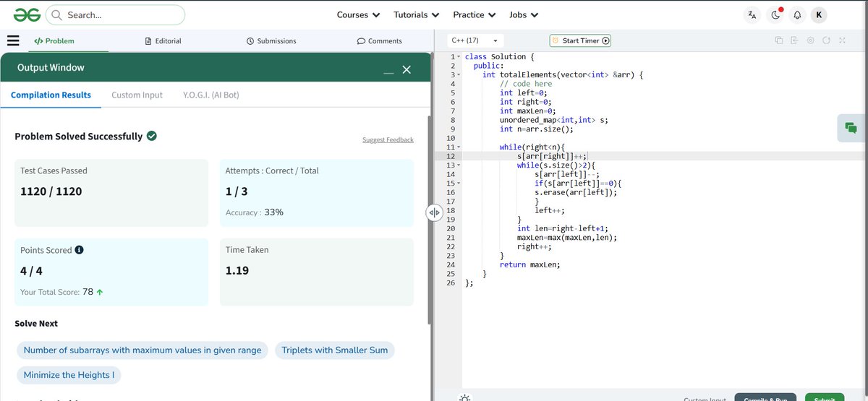Click the 'Solve Next' heading
868x401 pixels.
pyautogui.click(x=36, y=324)
